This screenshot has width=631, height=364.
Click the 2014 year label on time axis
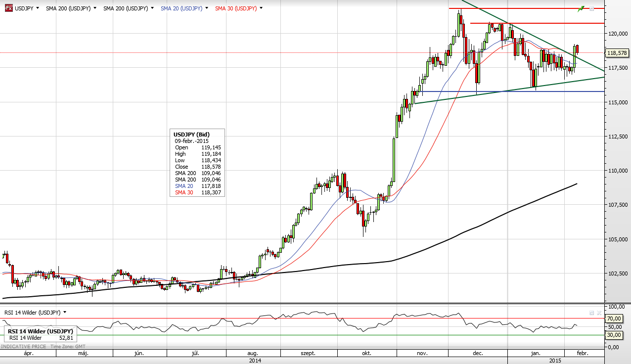255,361
